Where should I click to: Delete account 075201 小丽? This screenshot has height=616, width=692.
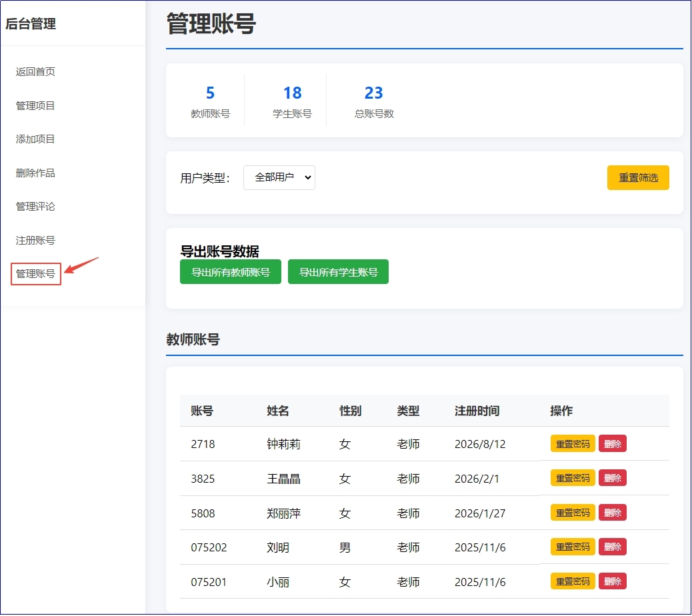click(x=612, y=581)
